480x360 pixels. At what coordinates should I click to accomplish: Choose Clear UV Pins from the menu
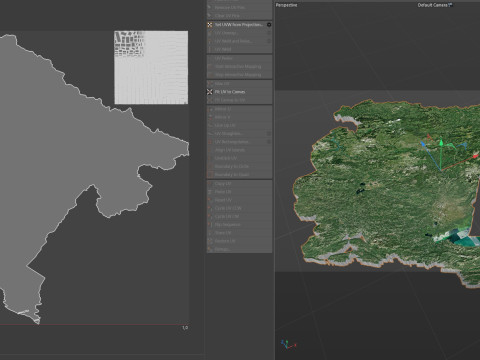(x=239, y=16)
